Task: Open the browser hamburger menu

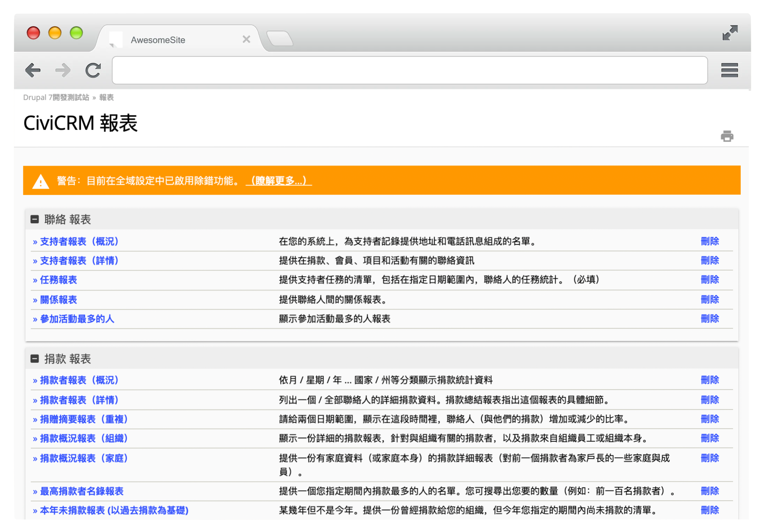Action: (729, 70)
